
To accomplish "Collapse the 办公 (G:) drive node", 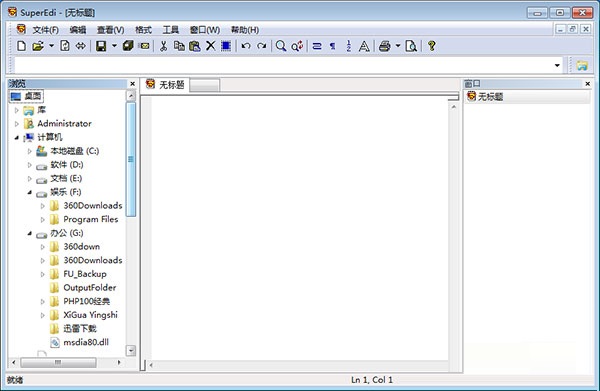I will coord(29,233).
